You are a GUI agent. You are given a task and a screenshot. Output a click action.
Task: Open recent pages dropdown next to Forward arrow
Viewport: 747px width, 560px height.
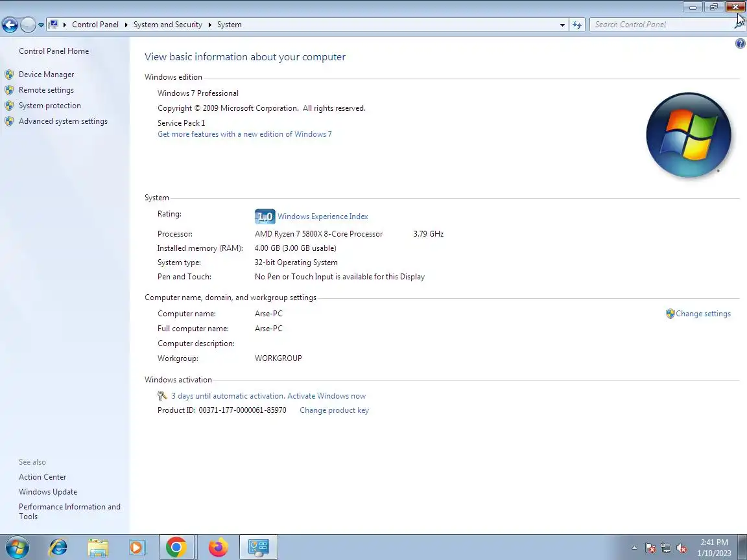[41, 25]
